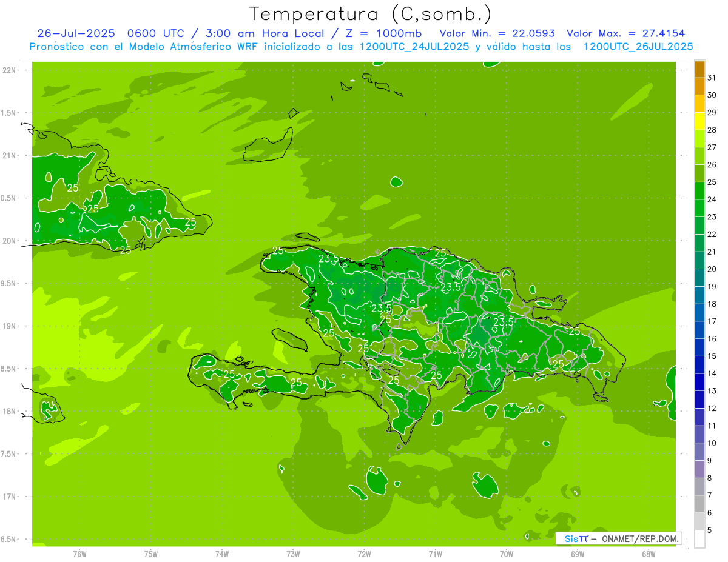Click the color scale value "5"

(x=710, y=530)
